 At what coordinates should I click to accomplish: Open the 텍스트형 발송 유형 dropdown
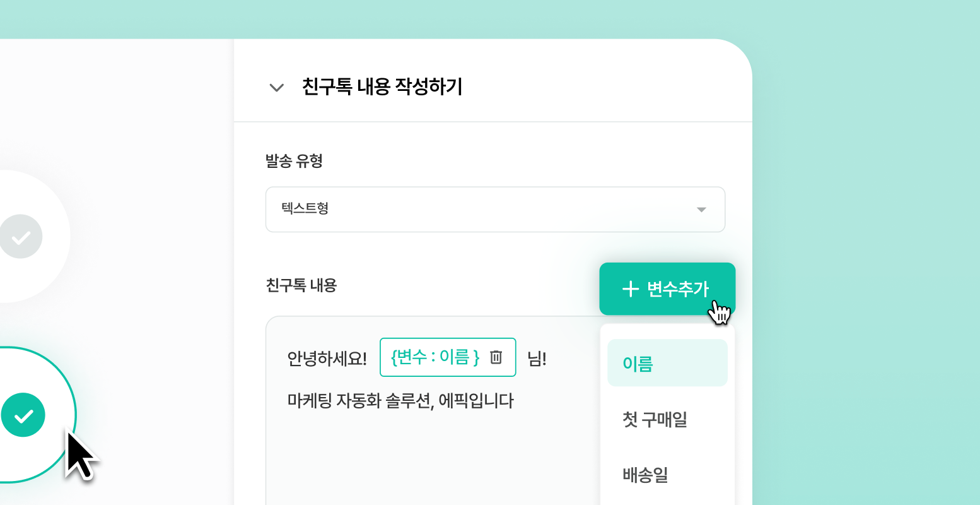point(494,209)
